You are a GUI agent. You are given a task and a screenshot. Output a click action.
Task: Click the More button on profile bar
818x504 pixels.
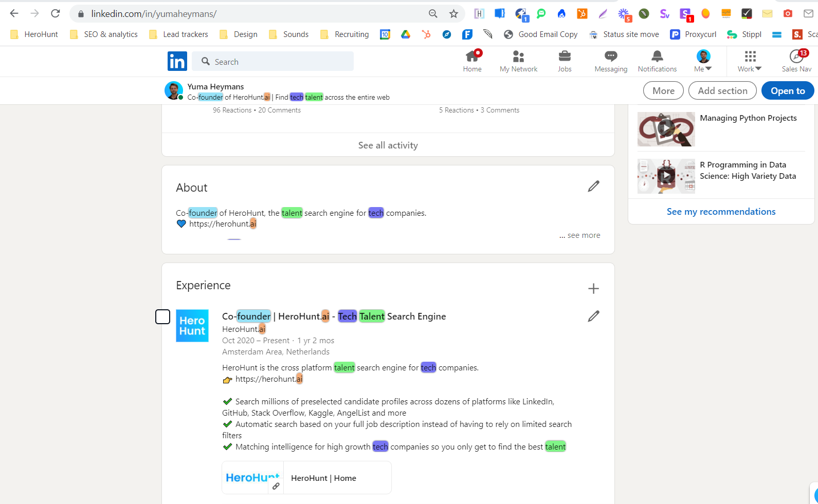point(663,90)
